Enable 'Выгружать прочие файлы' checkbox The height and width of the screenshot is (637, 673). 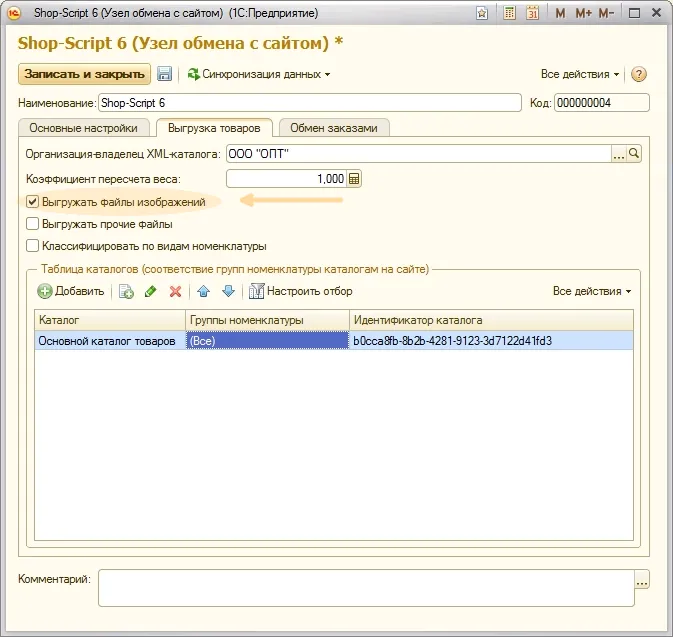pyautogui.click(x=33, y=224)
